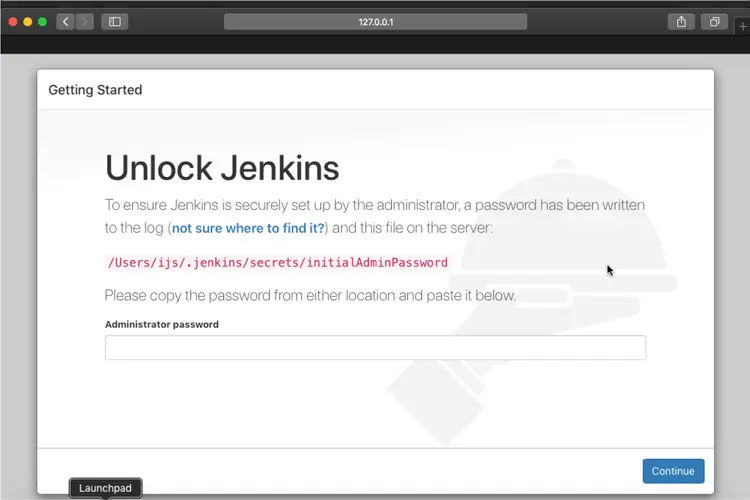The image size is (750, 500).
Task: Click the Launchpad tooltip label
Action: click(105, 488)
